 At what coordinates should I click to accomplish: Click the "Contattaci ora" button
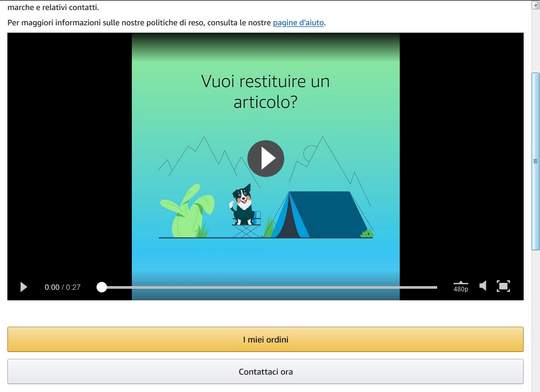pyautogui.click(x=266, y=371)
